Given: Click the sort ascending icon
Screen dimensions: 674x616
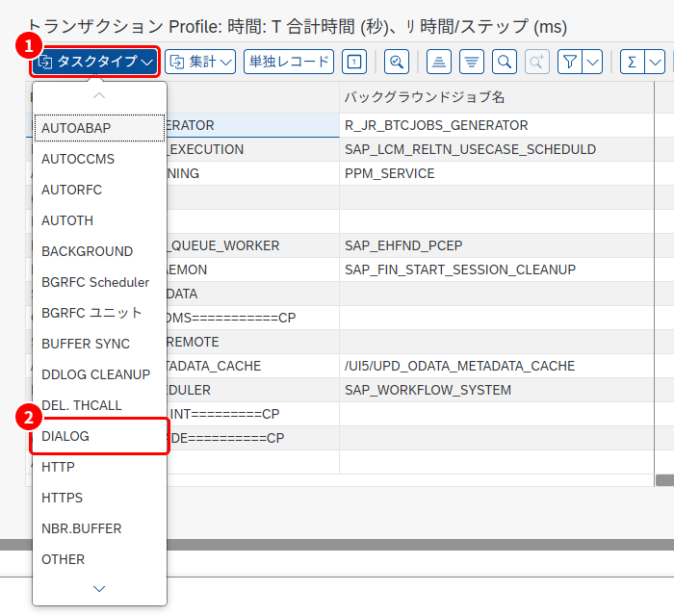Looking at the screenshot, I should 439,62.
